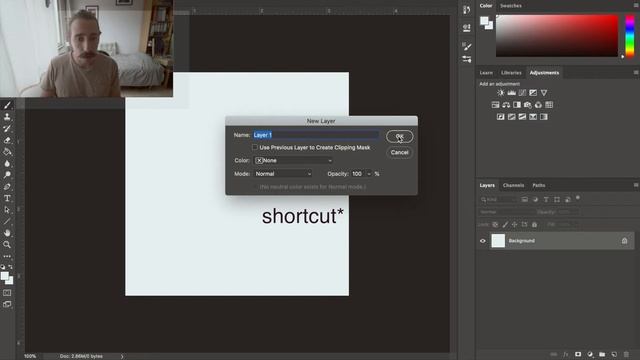The width and height of the screenshot is (640, 360).
Task: Add a Brightness/Contrast adjustment
Action: 501,93
